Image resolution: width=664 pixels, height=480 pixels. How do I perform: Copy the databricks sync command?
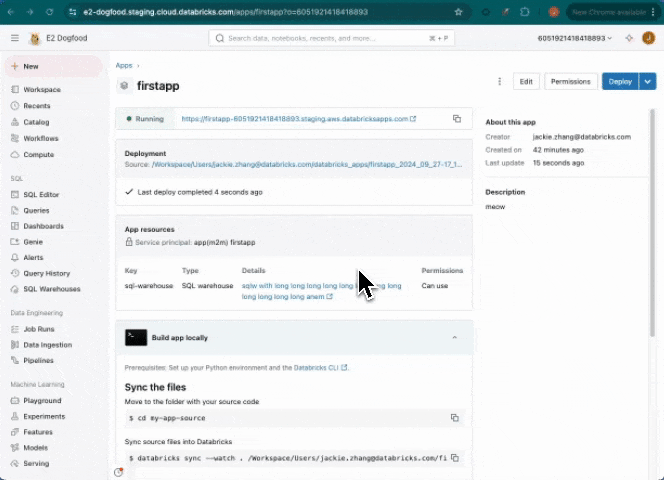[454, 457]
